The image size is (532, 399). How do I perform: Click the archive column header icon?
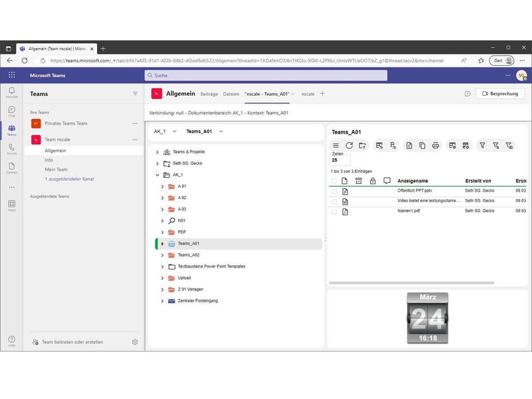(x=359, y=181)
